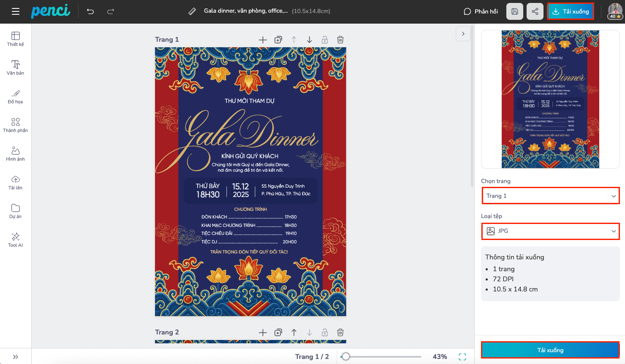Click the undo arrow icon
Viewport: 625px width, 364px height.
coord(90,11)
